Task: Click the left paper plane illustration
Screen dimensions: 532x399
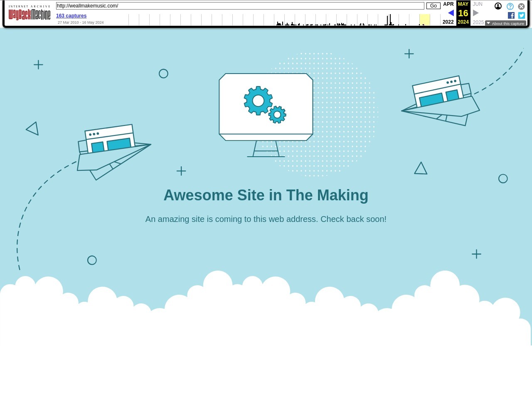Action: [112, 150]
